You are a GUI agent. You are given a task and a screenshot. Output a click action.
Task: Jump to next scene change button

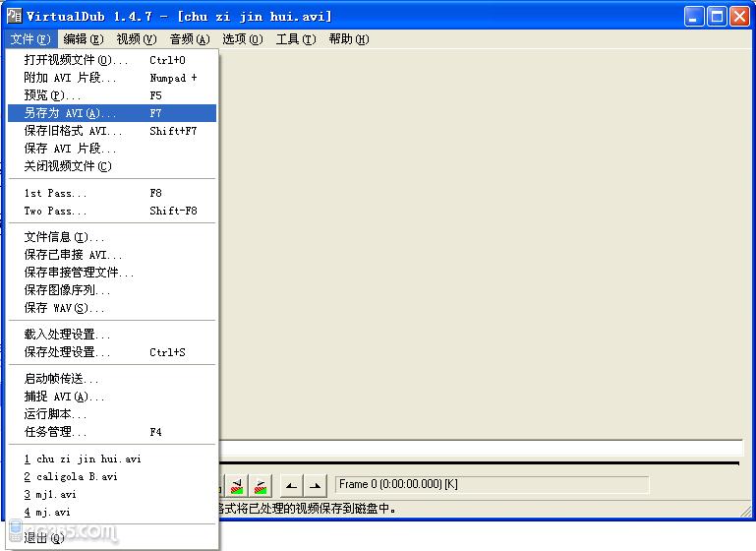click(261, 485)
